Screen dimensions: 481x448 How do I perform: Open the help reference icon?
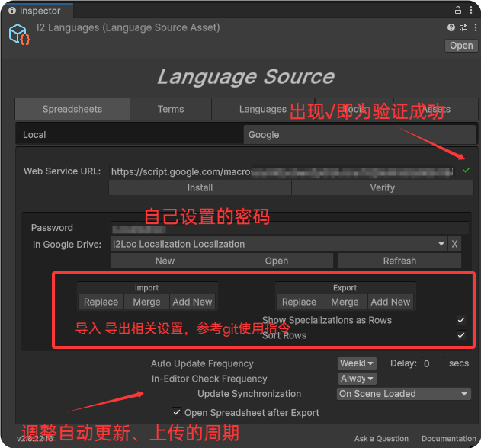tap(451, 27)
